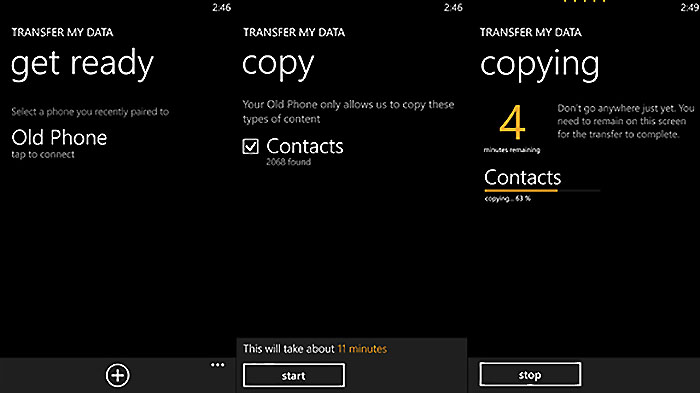This screenshot has height=393, width=700.
Task: Tap the yellow loading dots indicator
Action: click(x=584, y=1)
